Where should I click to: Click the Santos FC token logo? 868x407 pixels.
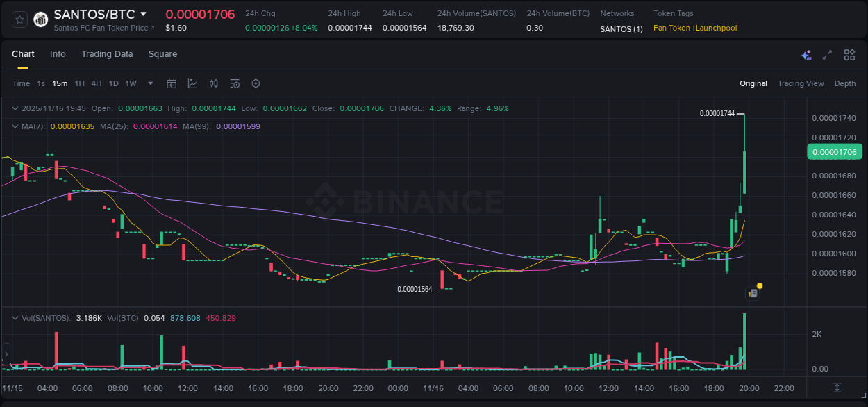(40, 19)
